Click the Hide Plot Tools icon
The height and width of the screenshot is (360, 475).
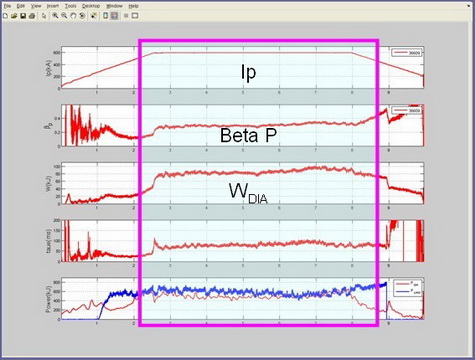(x=126, y=16)
